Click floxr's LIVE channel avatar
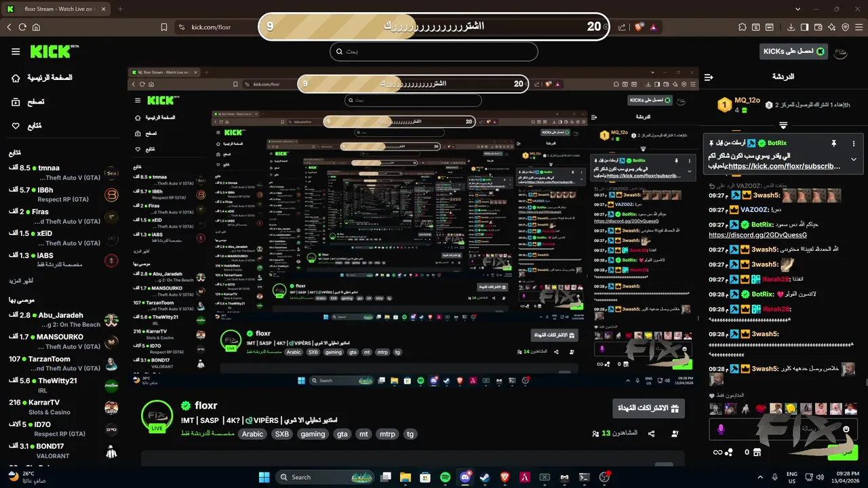The image size is (868, 488). (x=157, y=416)
